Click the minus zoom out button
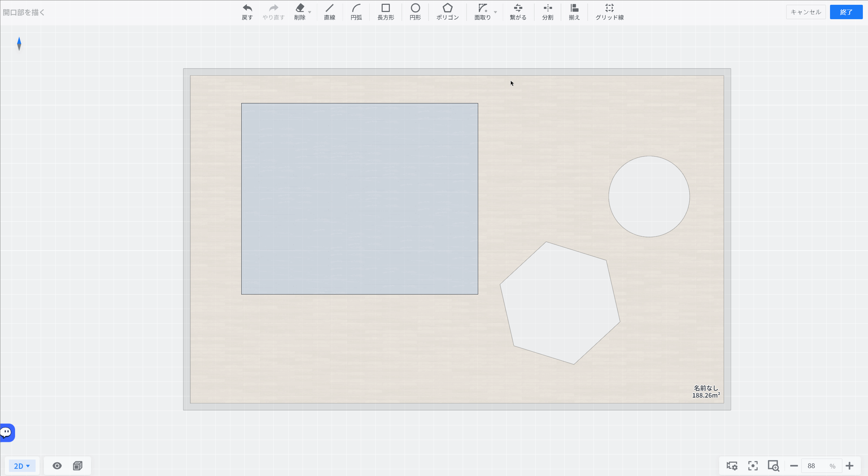 [794, 466]
